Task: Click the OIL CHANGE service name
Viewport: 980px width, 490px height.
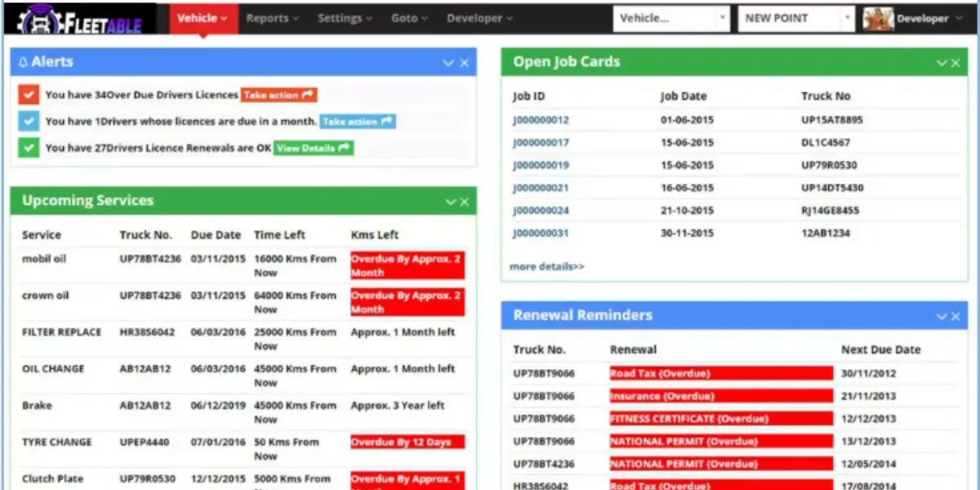Action: coord(53,369)
